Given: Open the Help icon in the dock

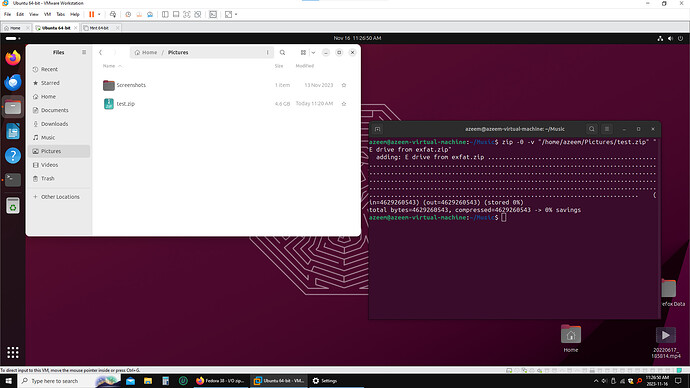Looking at the screenshot, I should click(13, 155).
